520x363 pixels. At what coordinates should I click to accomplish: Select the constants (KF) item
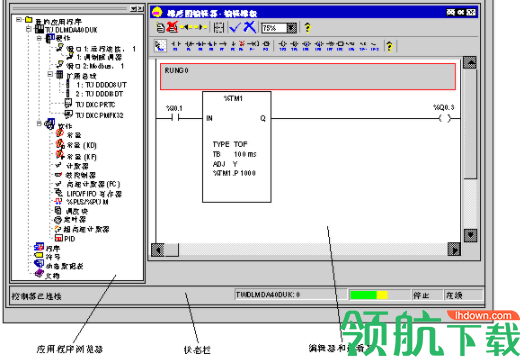tap(81, 156)
